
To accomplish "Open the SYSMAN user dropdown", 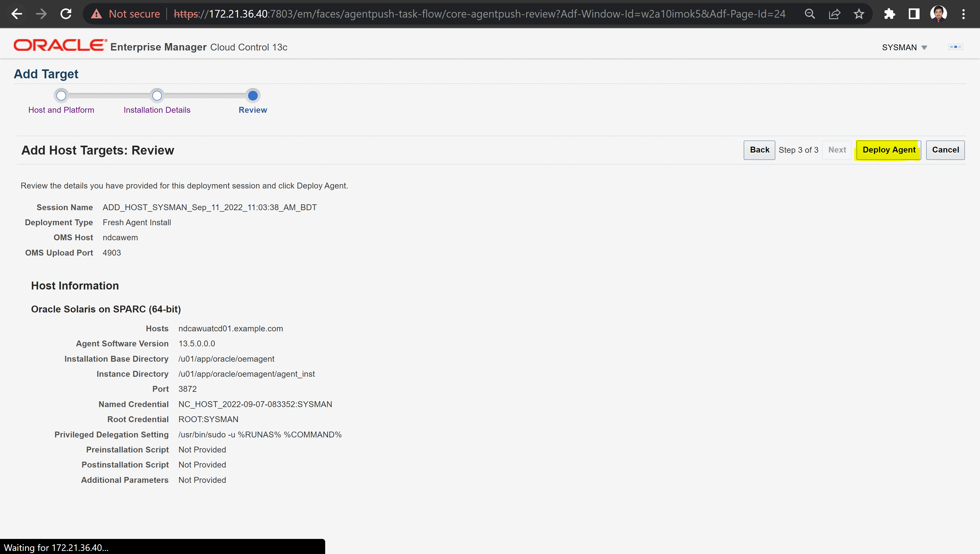I will 904,47.
